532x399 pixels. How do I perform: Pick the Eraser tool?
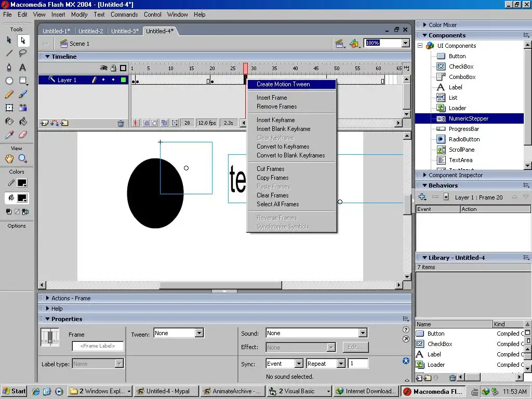23,135
